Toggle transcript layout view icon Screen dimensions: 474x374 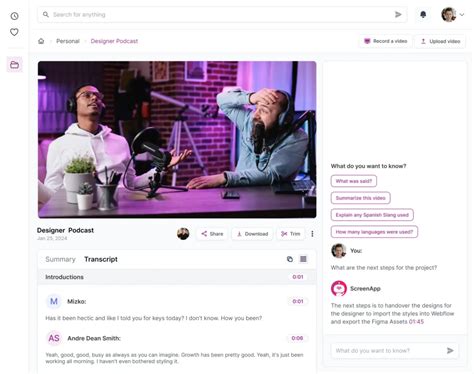303,259
